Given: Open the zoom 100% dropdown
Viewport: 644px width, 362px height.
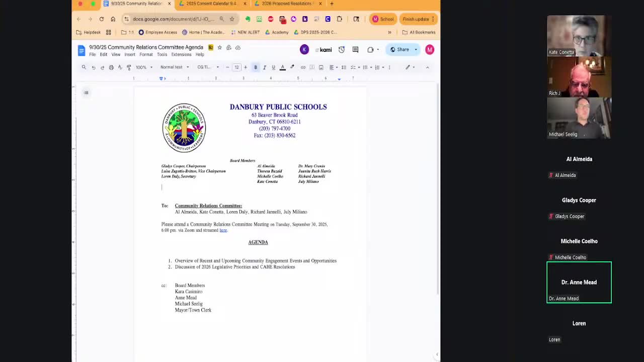Looking at the screenshot, I should [144, 67].
